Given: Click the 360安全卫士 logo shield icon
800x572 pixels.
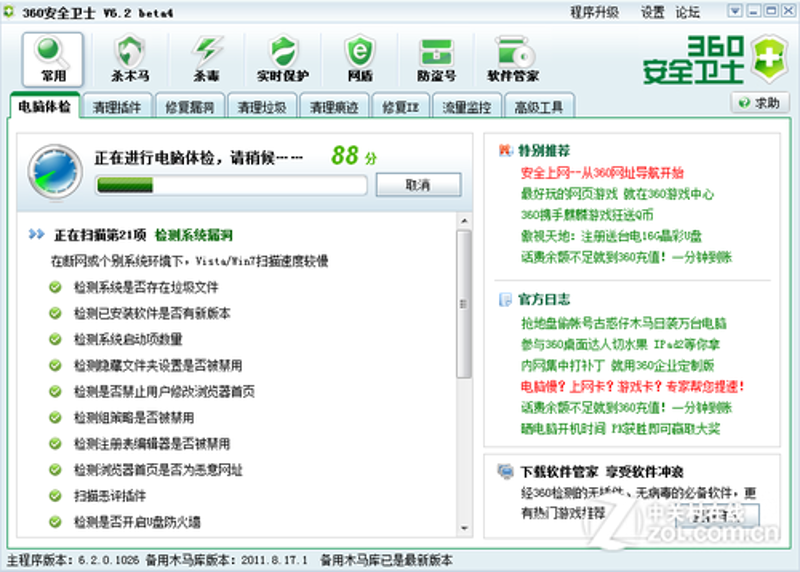Looking at the screenshot, I should click(771, 59).
